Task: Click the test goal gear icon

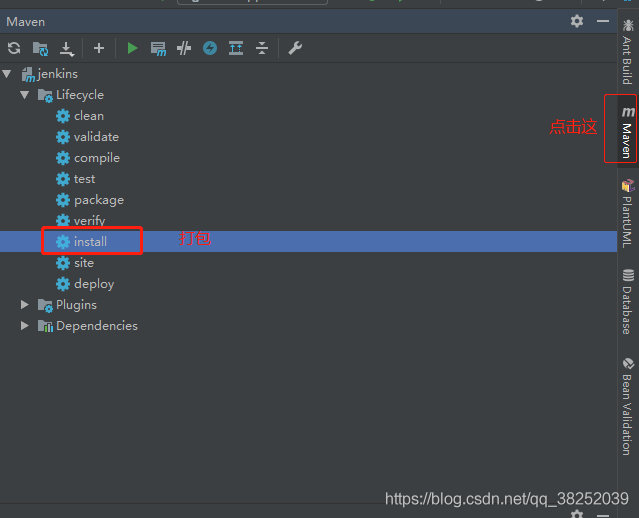Action: pos(63,179)
